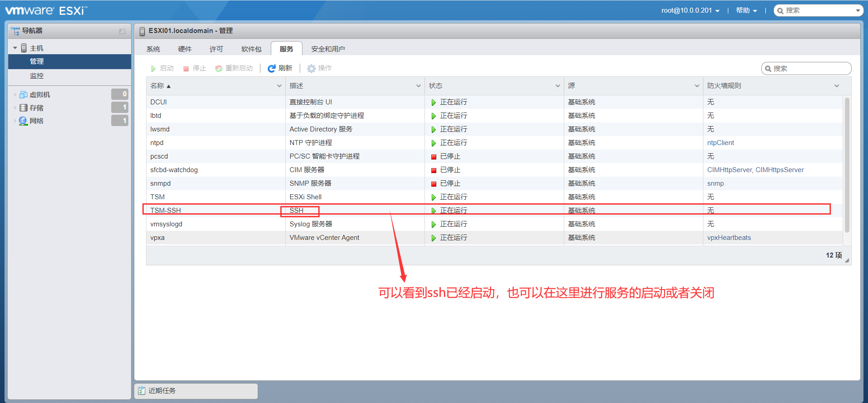Screen dimensions: 868x403
Task: Click the magnifier icon in top search
Action: point(780,10)
